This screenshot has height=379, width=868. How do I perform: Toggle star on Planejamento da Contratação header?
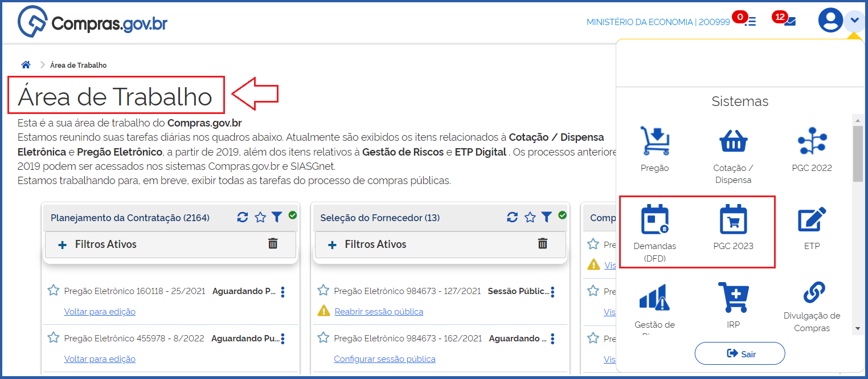point(260,217)
